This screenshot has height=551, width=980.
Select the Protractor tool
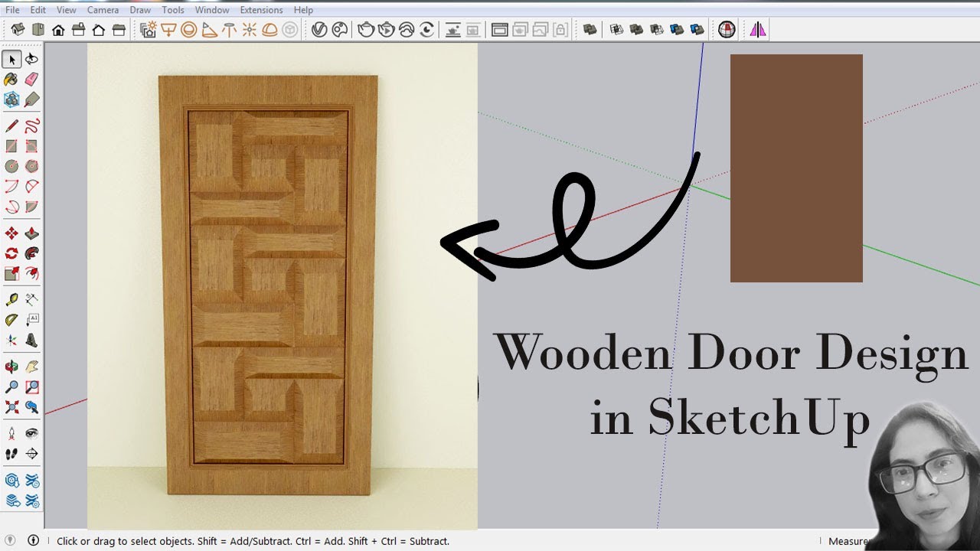(11, 320)
